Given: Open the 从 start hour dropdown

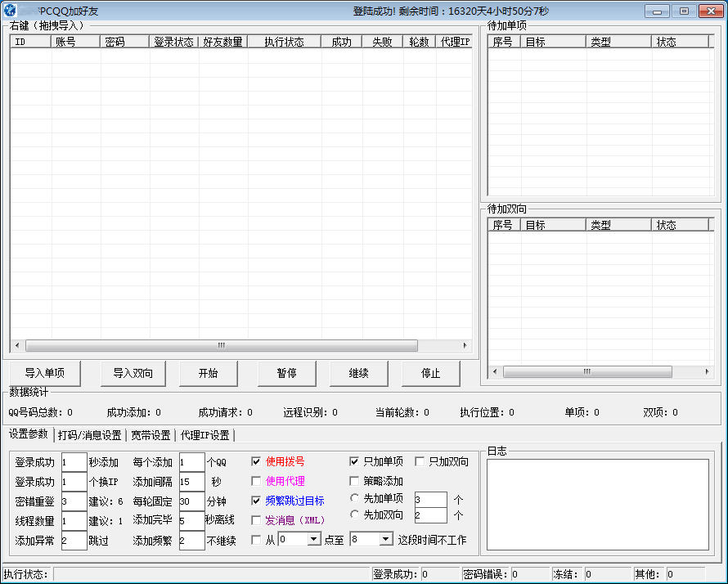Looking at the screenshot, I should pyautogui.click(x=314, y=539).
